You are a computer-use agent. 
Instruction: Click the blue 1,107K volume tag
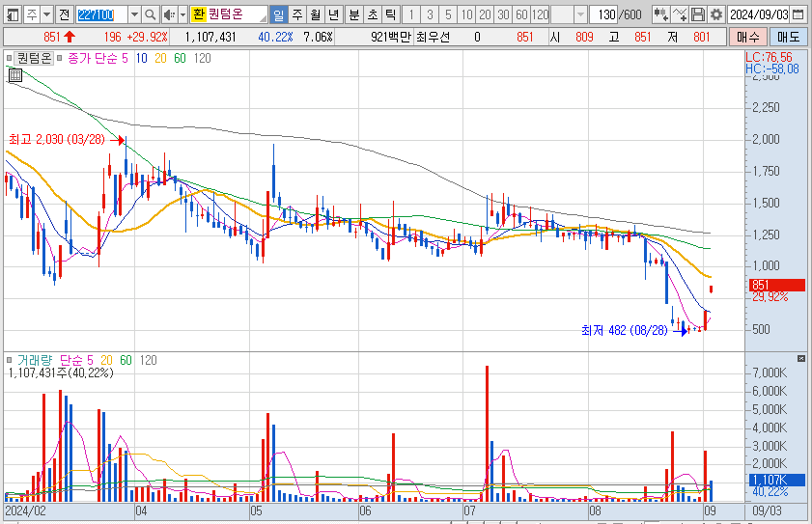777,480
